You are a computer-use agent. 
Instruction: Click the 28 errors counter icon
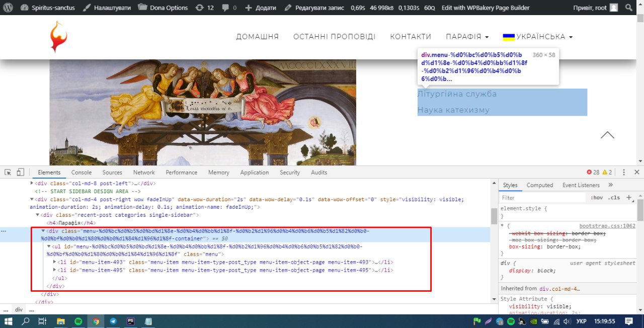(593, 172)
